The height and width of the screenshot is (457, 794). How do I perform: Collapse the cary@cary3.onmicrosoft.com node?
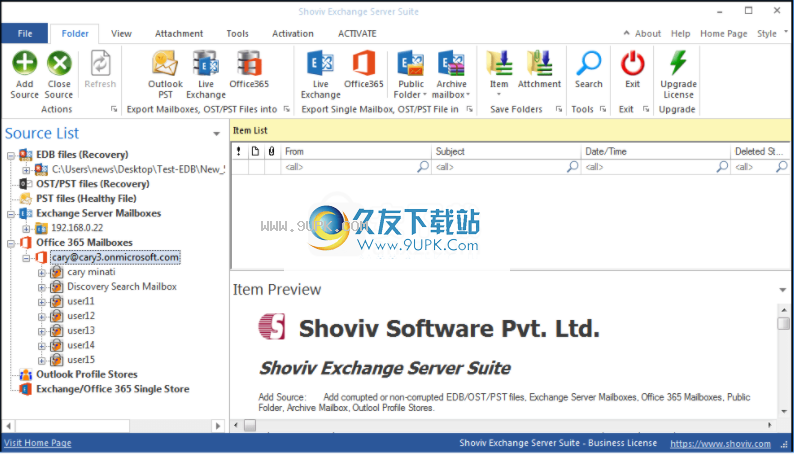point(26,258)
